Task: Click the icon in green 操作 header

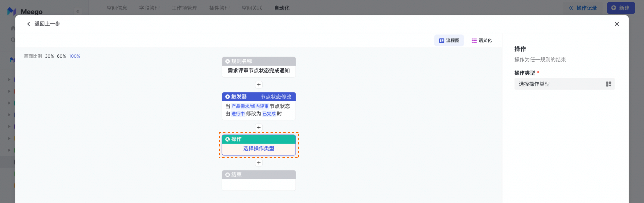Action: (x=228, y=139)
